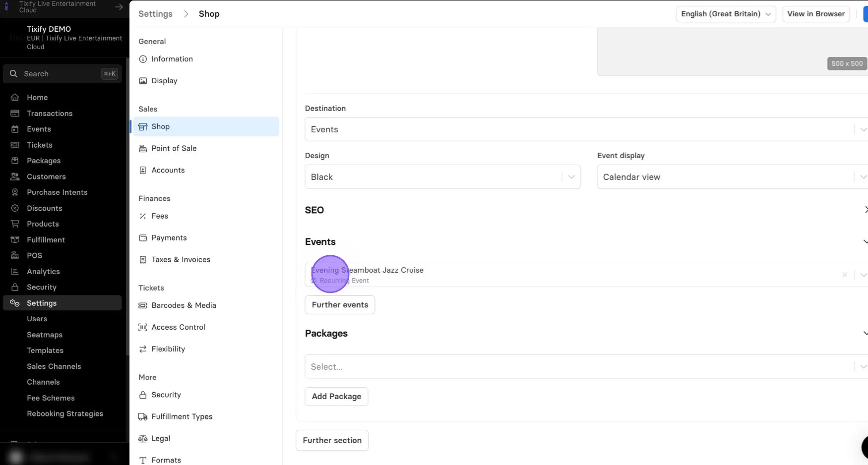
Task: Open Sales Channels under Settings
Action: click(x=54, y=366)
